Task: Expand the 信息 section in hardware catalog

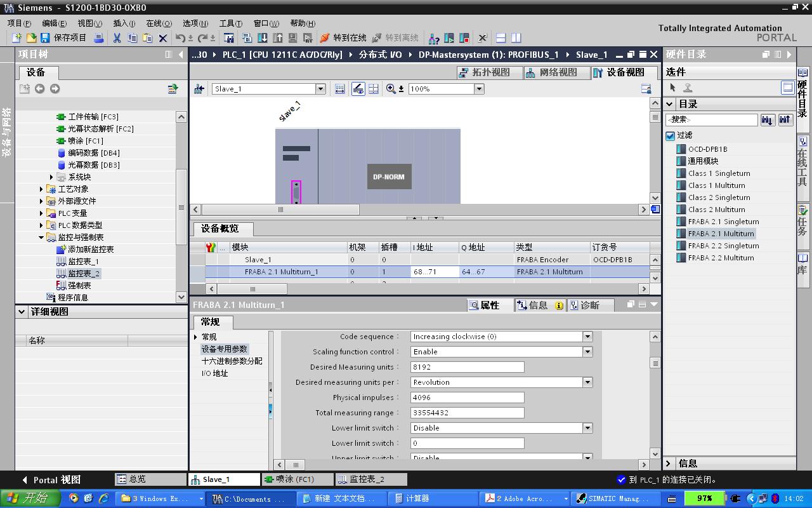Action: [669, 464]
